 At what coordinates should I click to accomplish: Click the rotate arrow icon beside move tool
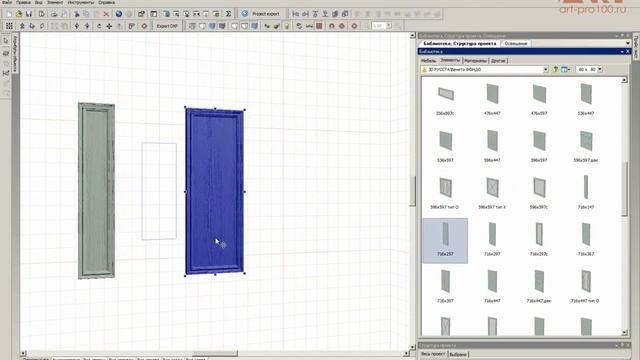[x=99, y=26]
